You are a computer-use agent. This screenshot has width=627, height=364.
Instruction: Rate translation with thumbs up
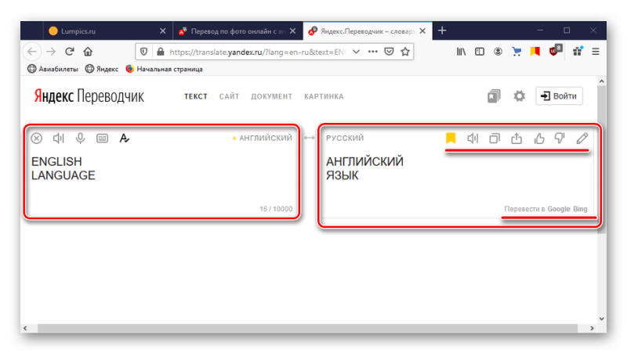(x=539, y=139)
